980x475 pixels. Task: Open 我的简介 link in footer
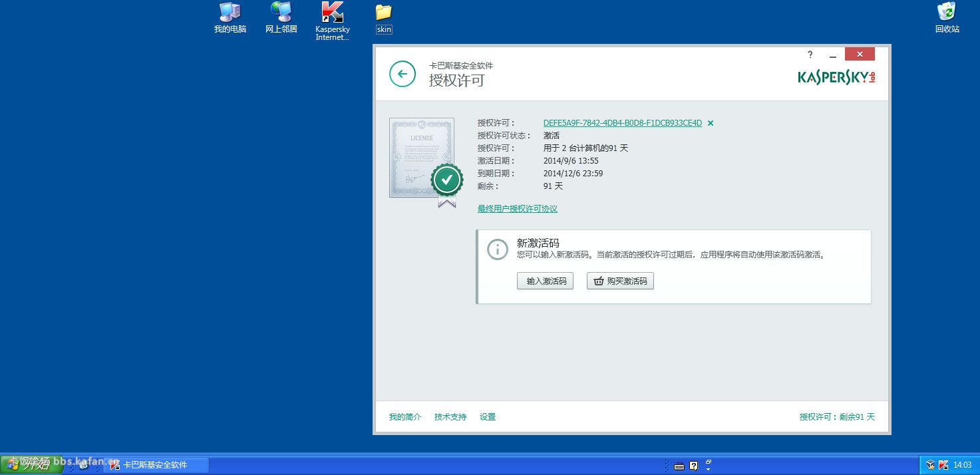405,417
